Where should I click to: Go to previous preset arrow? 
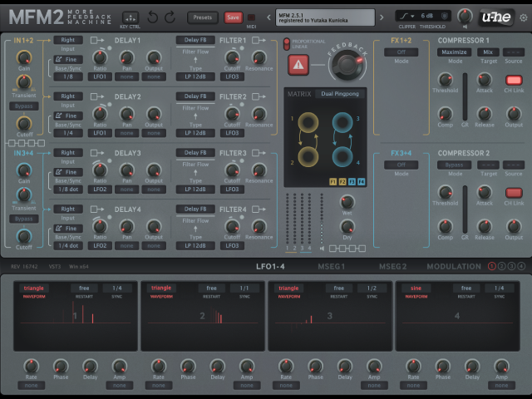coord(268,17)
